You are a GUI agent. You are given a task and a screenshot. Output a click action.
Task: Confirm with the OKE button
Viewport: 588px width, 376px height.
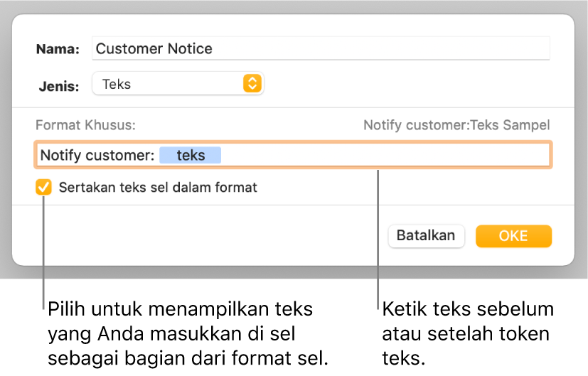513,236
